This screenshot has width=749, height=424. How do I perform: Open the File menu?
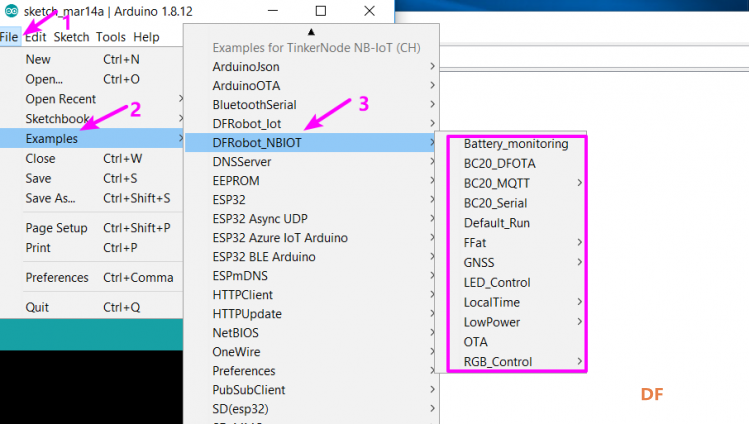coord(9,37)
